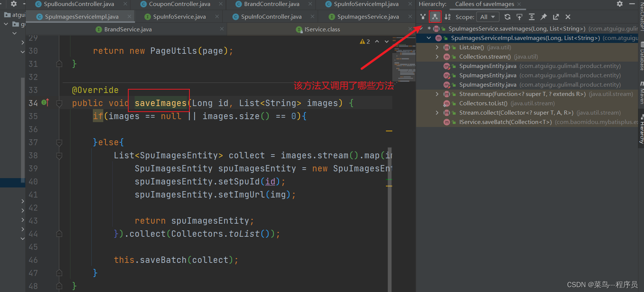The height and width of the screenshot is (292, 644).
Task: Expand the Stream.map node
Action: pyautogui.click(x=437, y=94)
